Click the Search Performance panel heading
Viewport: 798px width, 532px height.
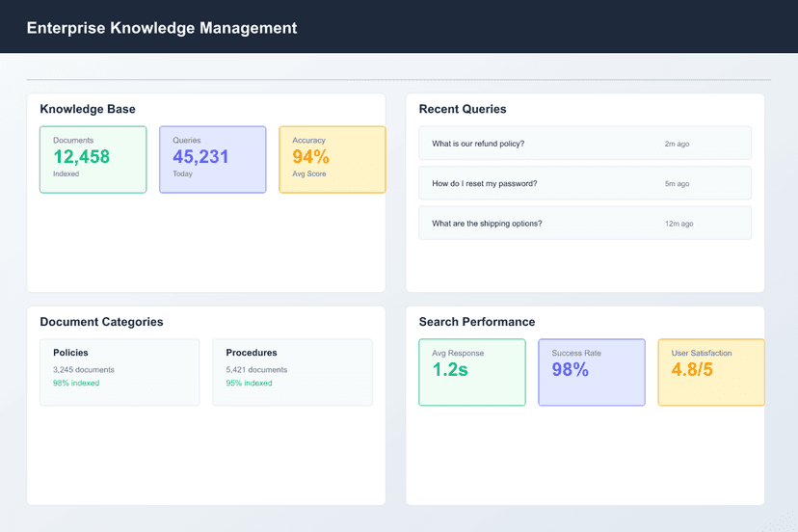[477, 322]
